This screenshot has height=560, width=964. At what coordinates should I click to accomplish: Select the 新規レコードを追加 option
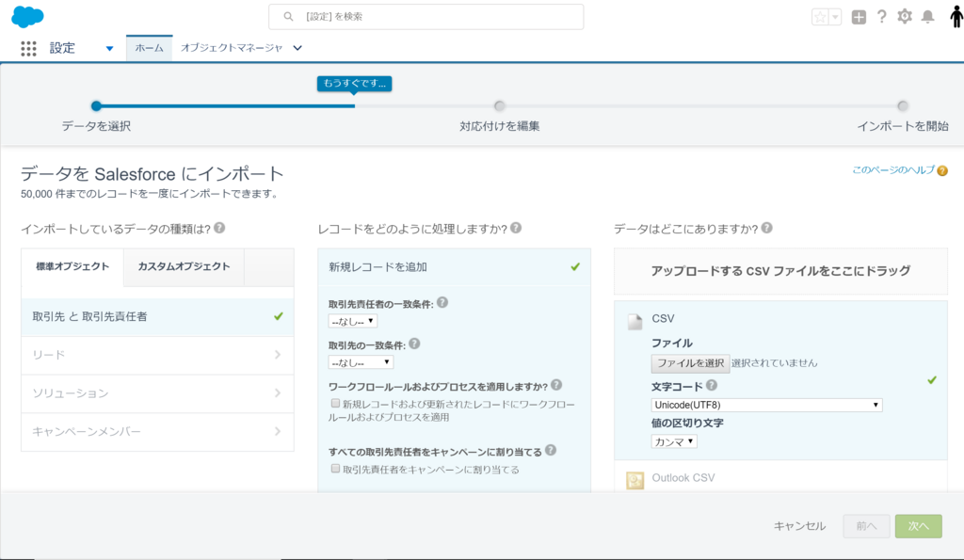pos(455,266)
